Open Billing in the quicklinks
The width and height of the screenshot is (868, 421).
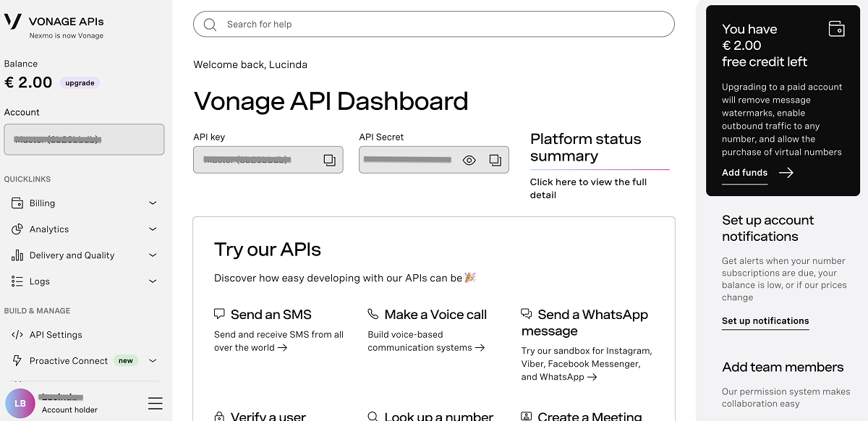tap(42, 203)
